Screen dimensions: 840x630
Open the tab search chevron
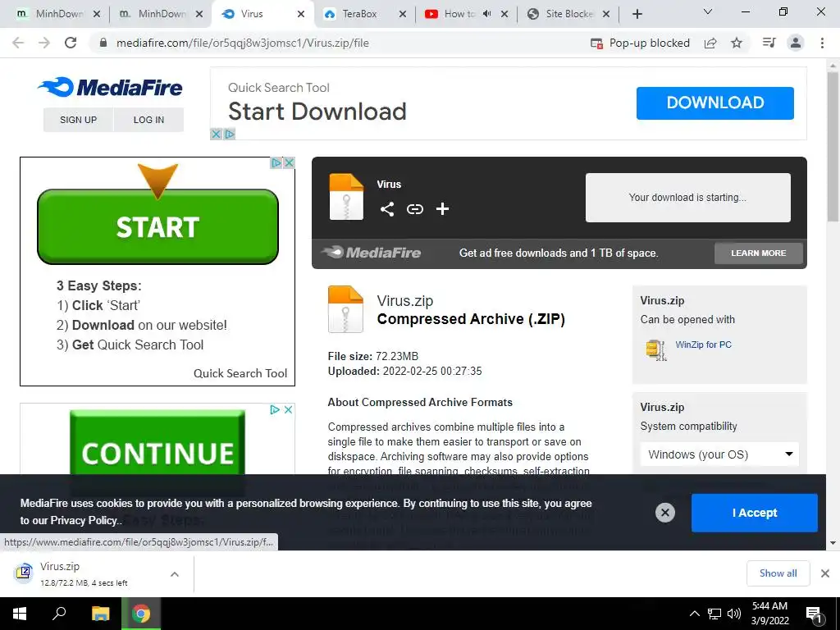(x=708, y=12)
